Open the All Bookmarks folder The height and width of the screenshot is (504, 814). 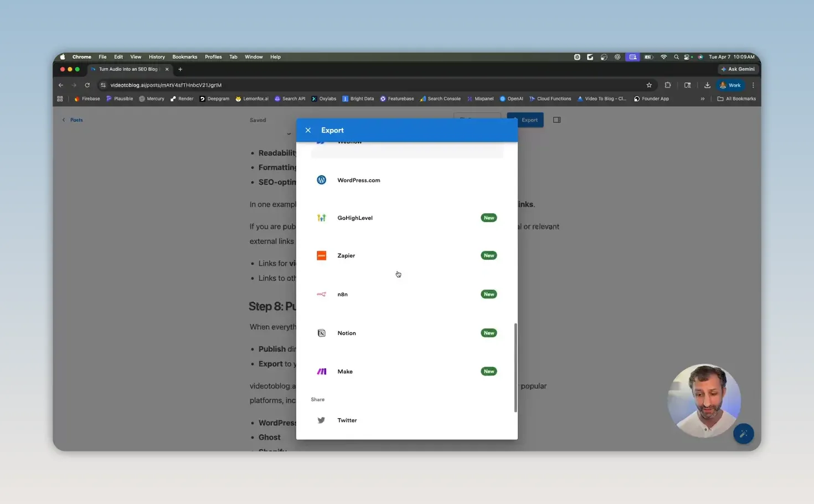click(736, 99)
